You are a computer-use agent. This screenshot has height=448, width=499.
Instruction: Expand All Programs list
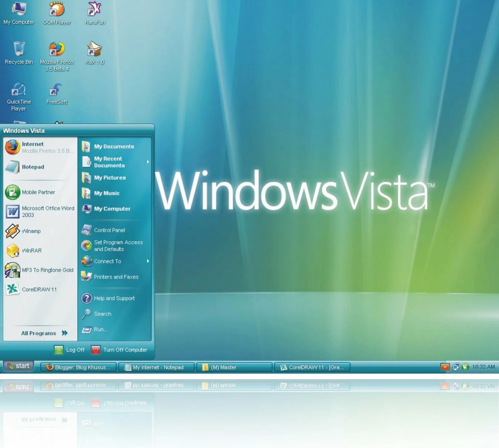point(44,333)
